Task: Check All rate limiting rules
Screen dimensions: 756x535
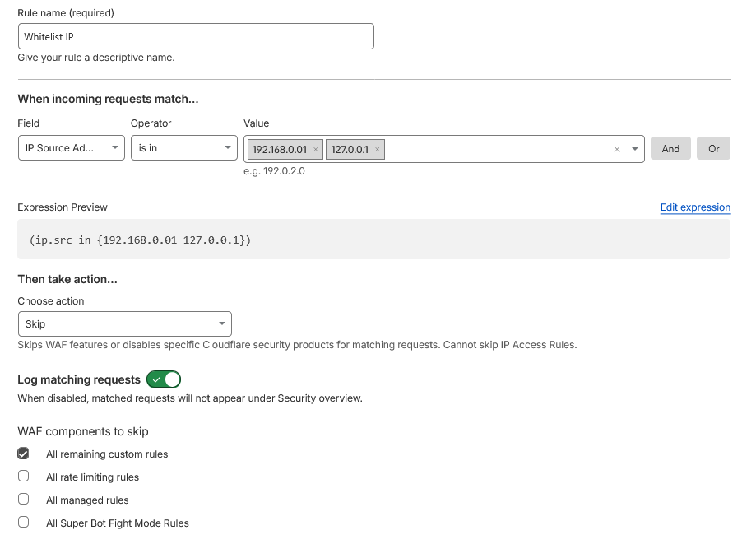Action: (24, 477)
